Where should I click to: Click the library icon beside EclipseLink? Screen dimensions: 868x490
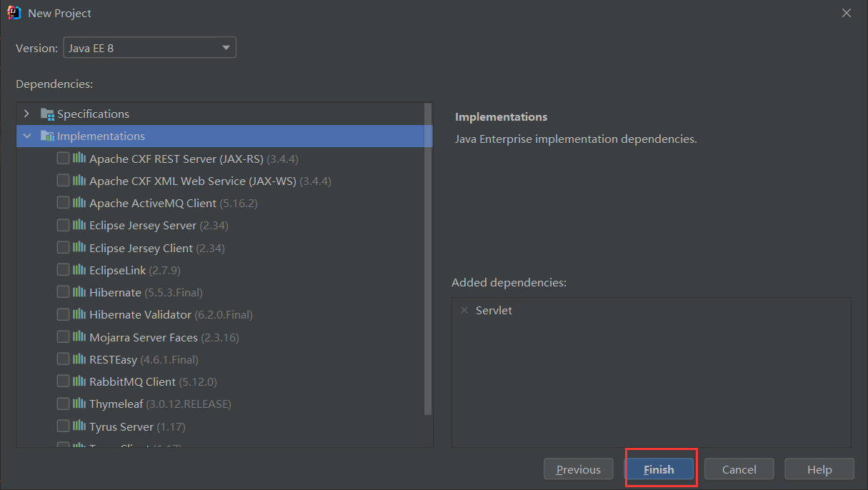click(79, 270)
